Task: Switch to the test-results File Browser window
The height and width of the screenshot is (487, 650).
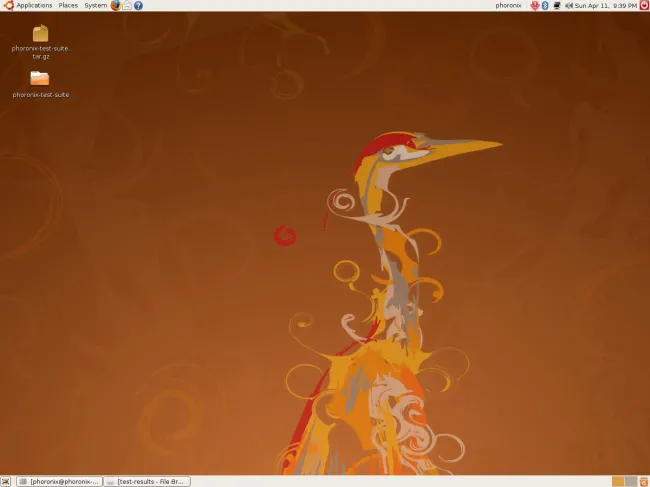Action: (x=147, y=481)
